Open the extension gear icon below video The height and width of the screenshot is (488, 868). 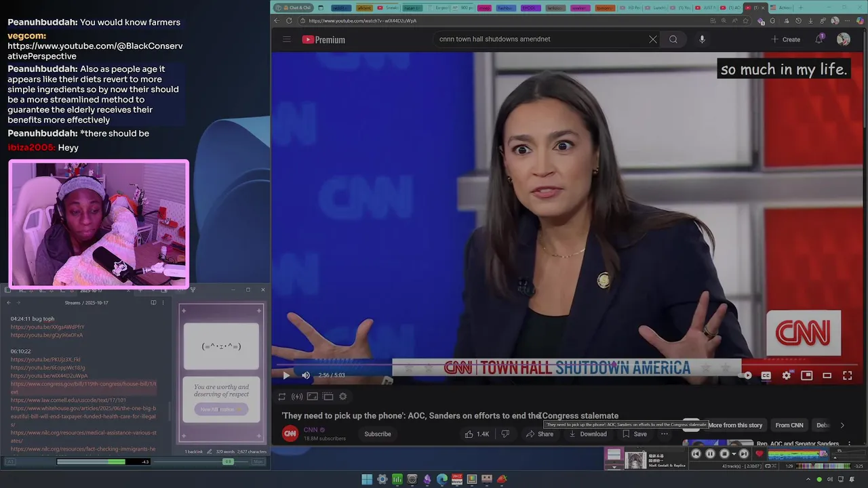[343, 396]
